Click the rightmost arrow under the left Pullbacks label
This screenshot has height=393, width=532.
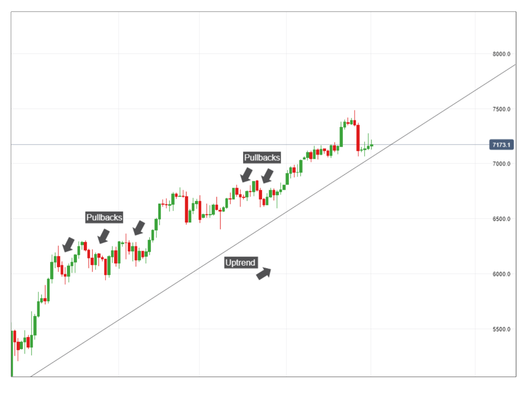coord(139,228)
